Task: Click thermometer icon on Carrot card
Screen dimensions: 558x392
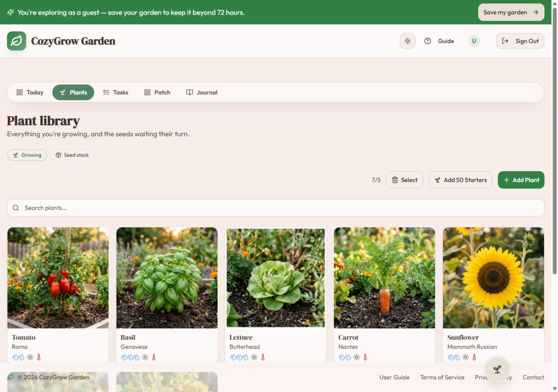Action: (x=365, y=357)
